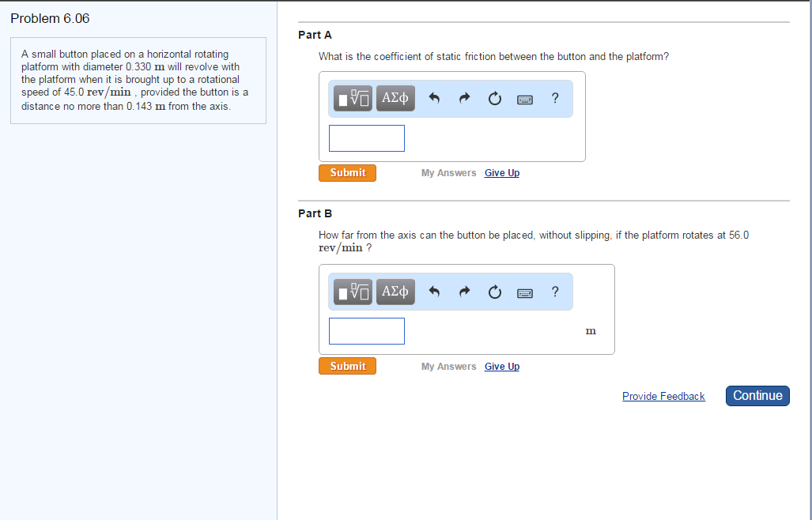Open the equation templates menu in Part A
Image resolution: width=812 pixels, height=520 pixels.
pyautogui.click(x=352, y=98)
